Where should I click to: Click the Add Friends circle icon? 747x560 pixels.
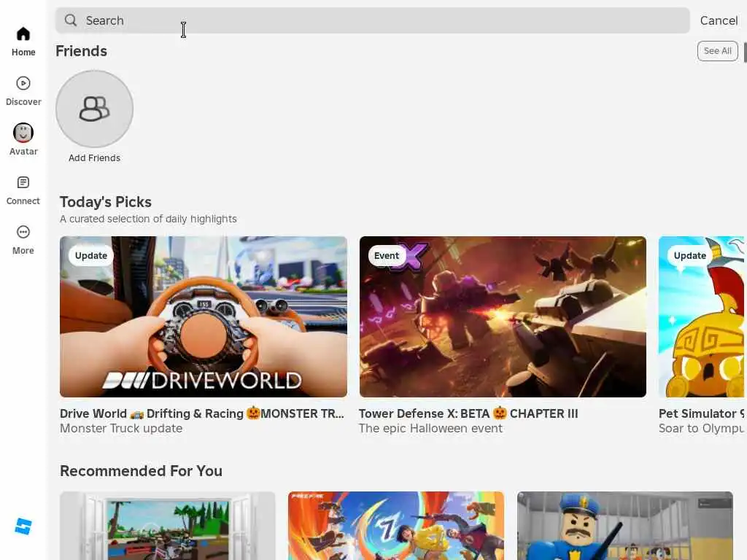point(94,109)
